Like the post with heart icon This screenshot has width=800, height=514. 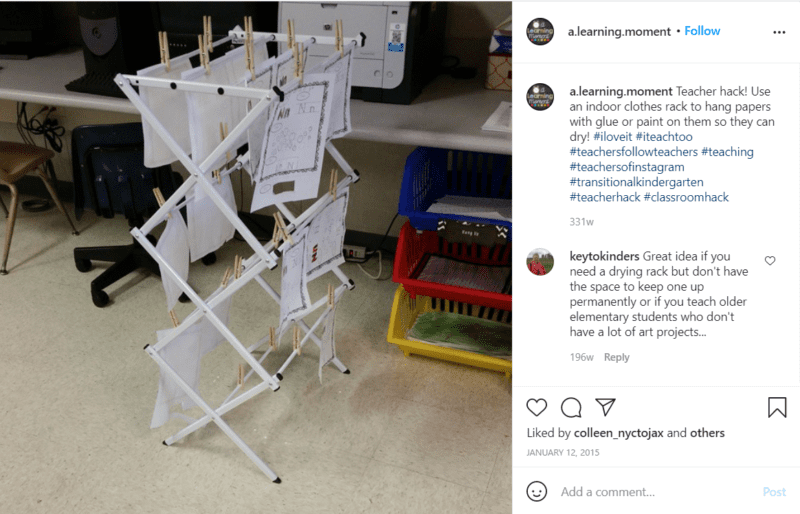point(536,407)
